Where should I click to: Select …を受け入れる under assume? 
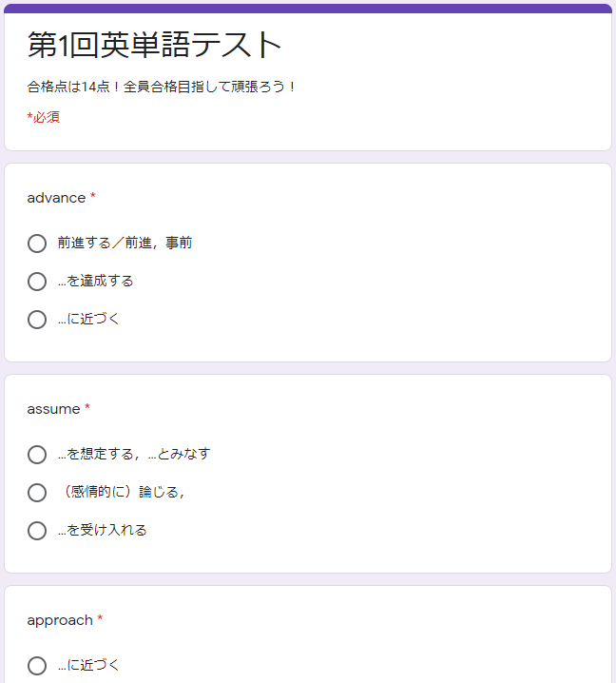coord(37,531)
